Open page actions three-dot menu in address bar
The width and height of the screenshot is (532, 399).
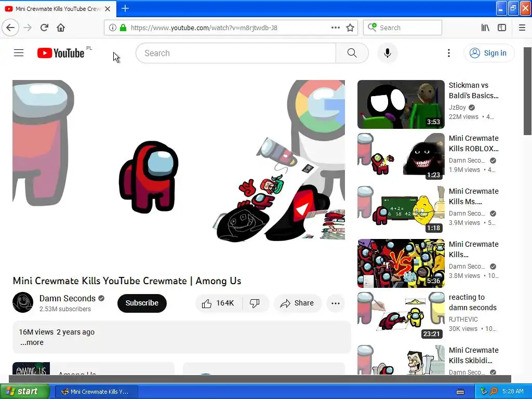coord(335,28)
